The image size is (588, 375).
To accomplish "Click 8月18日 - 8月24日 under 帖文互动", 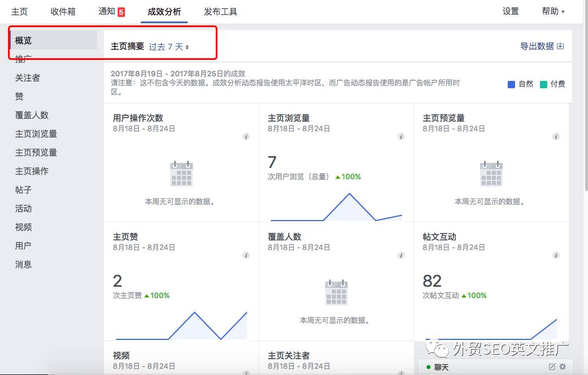I will coord(454,248).
